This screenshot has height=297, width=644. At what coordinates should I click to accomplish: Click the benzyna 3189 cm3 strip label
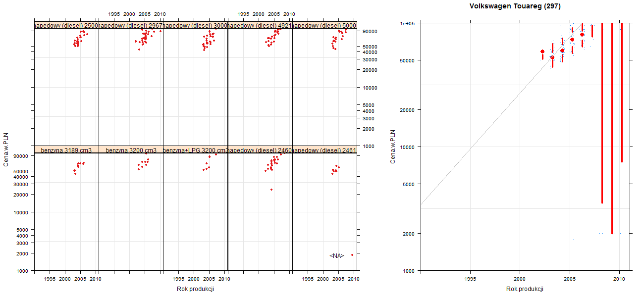pyautogui.click(x=66, y=150)
